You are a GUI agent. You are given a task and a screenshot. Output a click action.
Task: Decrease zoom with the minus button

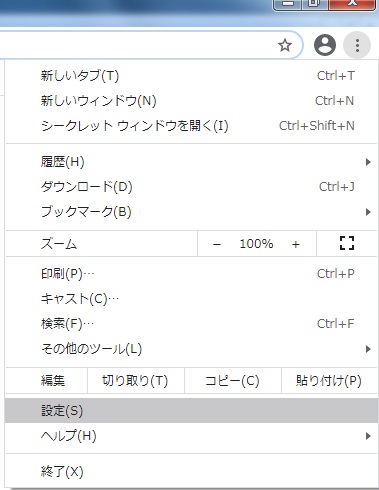click(x=217, y=244)
